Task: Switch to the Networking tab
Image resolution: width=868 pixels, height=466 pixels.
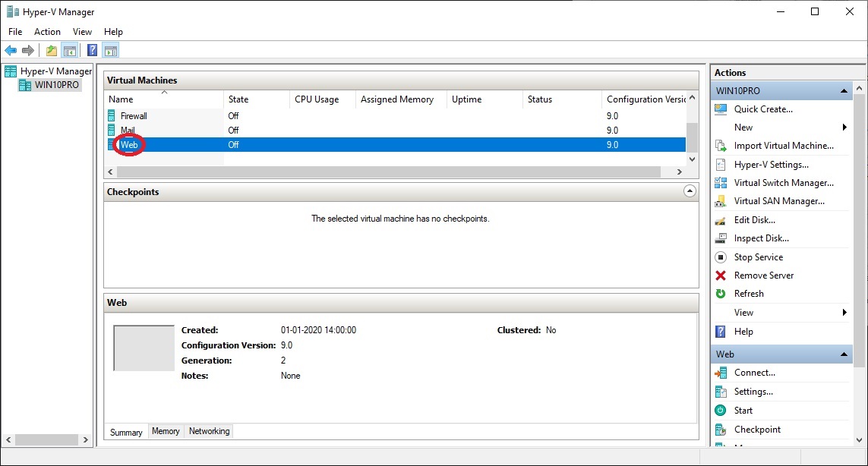Action: [210, 431]
